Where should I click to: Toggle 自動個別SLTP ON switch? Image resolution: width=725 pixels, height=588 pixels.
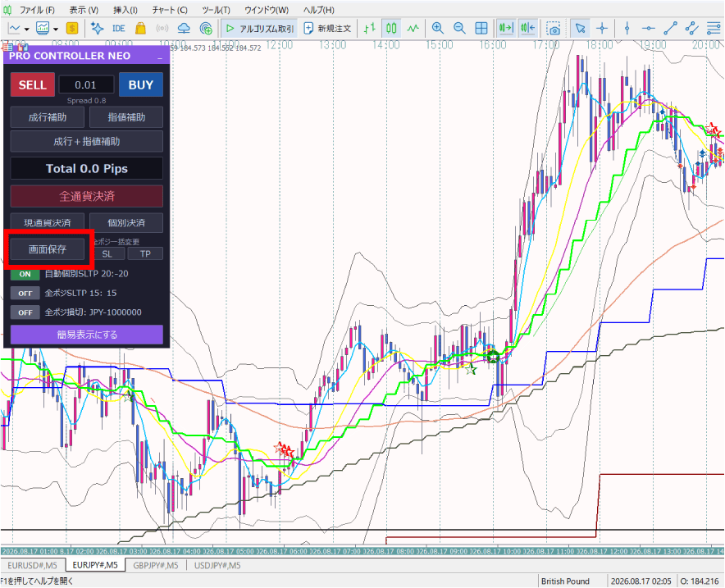click(x=25, y=274)
